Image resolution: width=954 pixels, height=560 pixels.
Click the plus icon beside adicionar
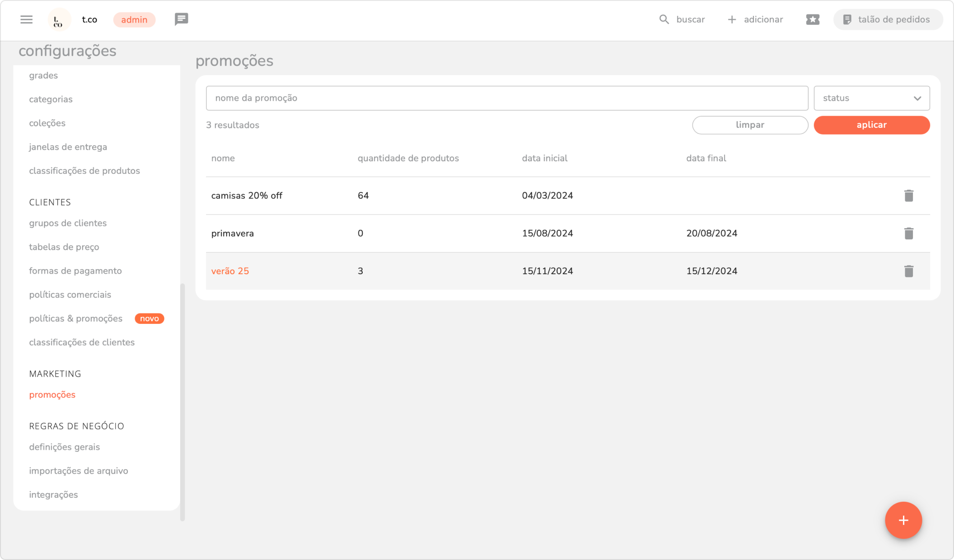(732, 19)
